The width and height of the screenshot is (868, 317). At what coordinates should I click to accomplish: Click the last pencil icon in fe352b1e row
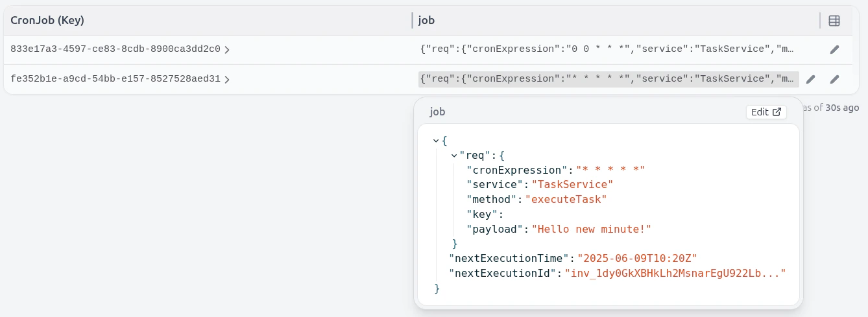[834, 79]
